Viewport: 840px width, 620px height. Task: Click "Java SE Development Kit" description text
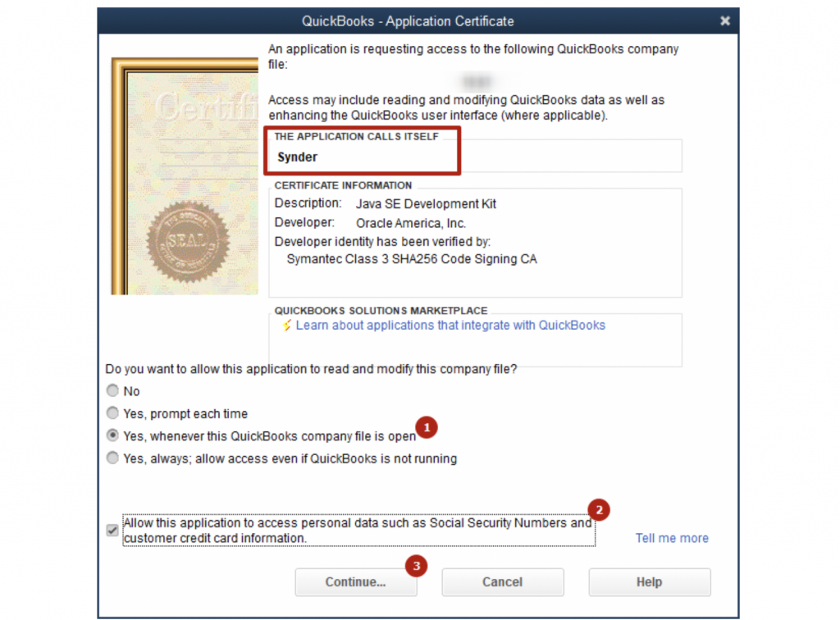click(x=426, y=204)
